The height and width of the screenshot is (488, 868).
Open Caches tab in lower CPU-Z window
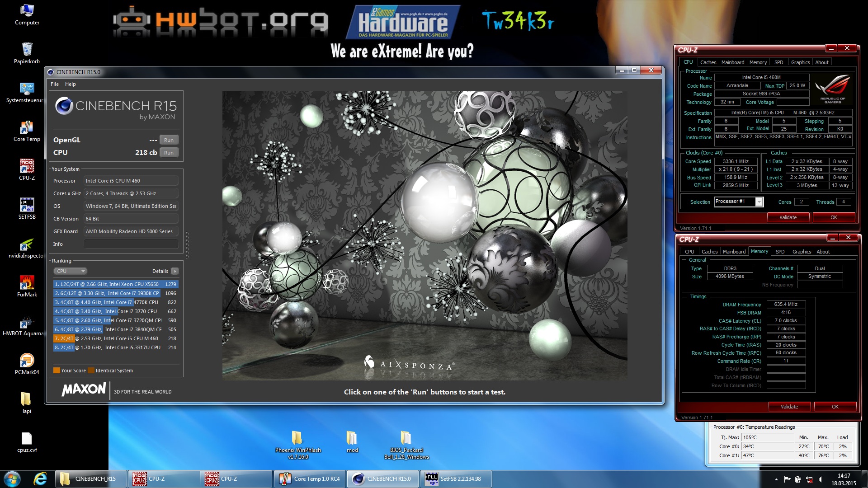coord(709,252)
